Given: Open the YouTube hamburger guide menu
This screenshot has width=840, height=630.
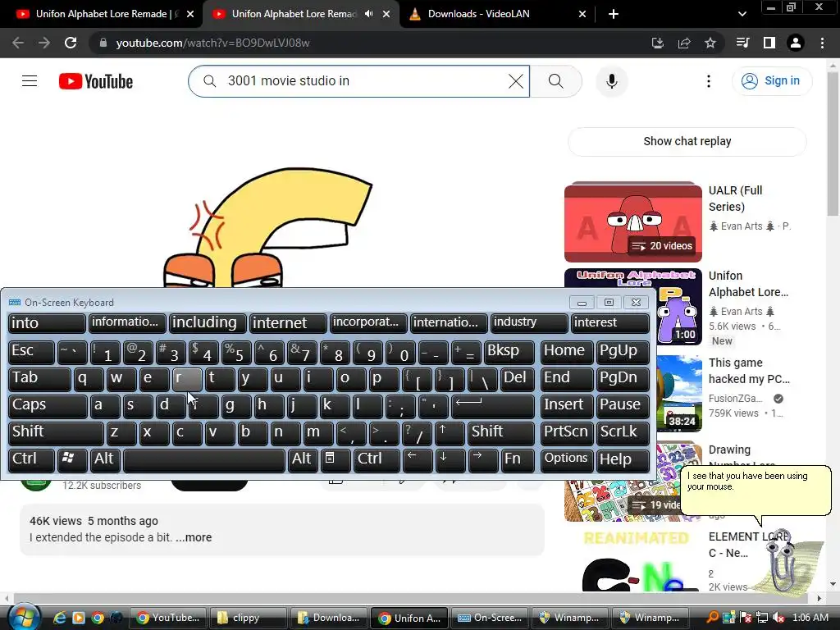Looking at the screenshot, I should (30, 81).
